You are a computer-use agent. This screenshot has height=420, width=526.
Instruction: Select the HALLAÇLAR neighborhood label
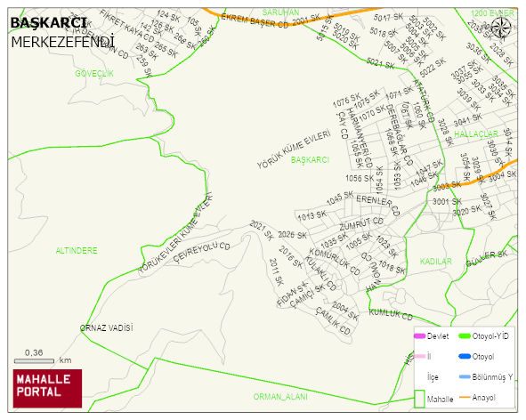[476, 133]
